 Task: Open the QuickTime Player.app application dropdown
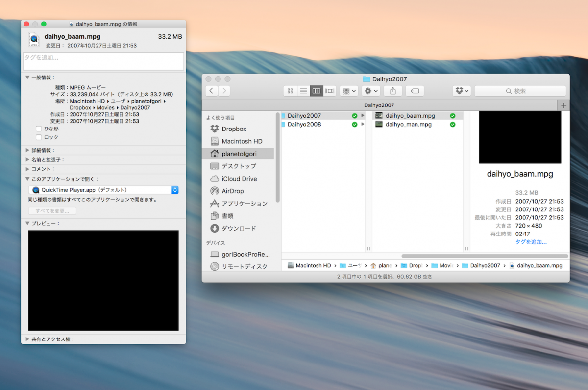tap(103, 190)
